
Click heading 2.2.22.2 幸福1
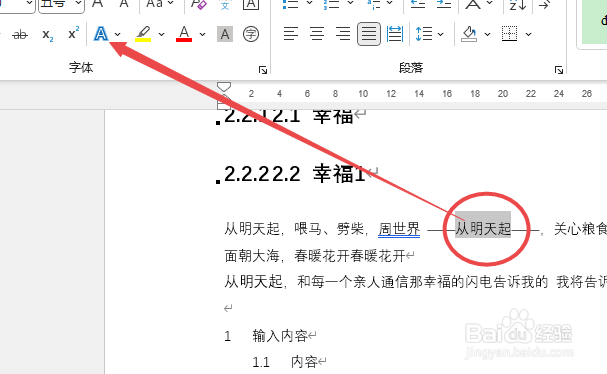pos(294,173)
